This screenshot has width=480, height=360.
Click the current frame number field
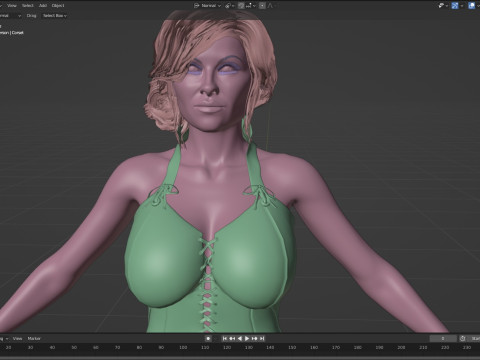pyautogui.click(x=443, y=339)
